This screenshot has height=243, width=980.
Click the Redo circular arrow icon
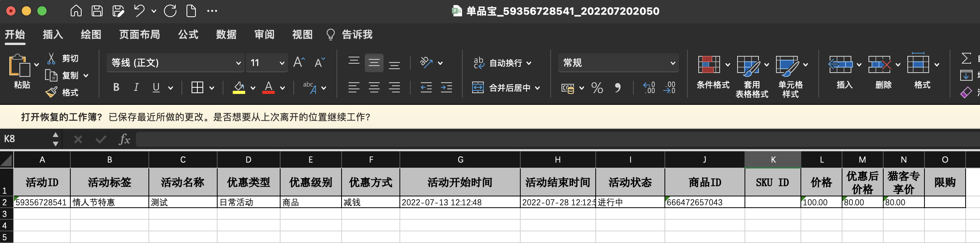pos(170,10)
